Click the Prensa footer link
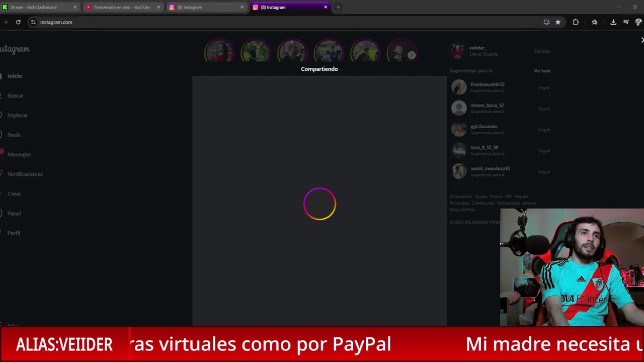644x362 pixels. pos(496,197)
